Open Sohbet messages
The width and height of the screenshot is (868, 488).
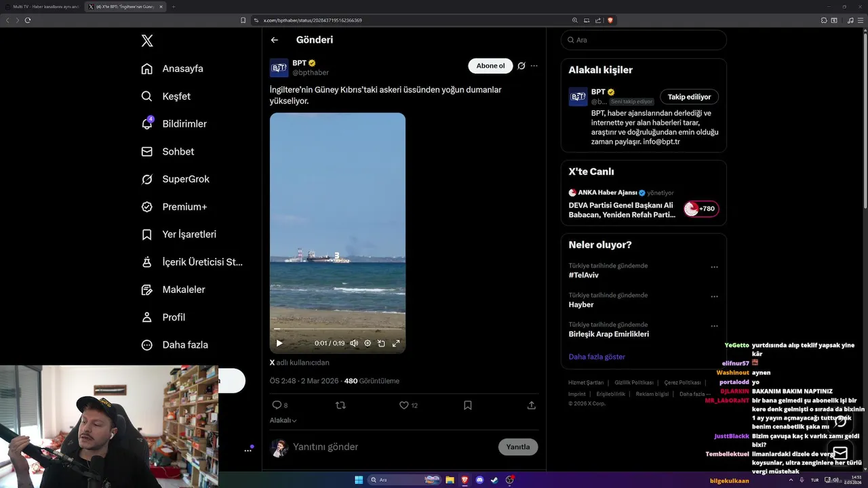pyautogui.click(x=167, y=152)
